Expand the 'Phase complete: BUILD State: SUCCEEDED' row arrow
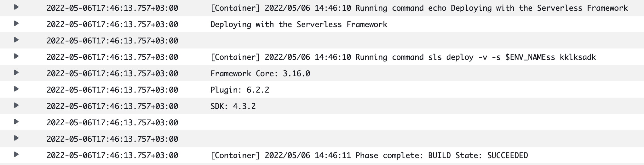This screenshot has height=165, width=644. [16, 154]
